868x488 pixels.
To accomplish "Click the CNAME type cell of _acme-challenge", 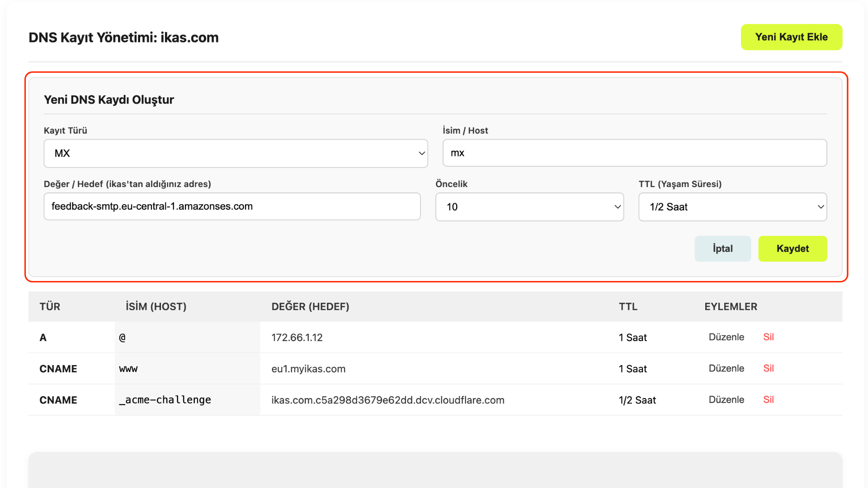I will tap(58, 400).
